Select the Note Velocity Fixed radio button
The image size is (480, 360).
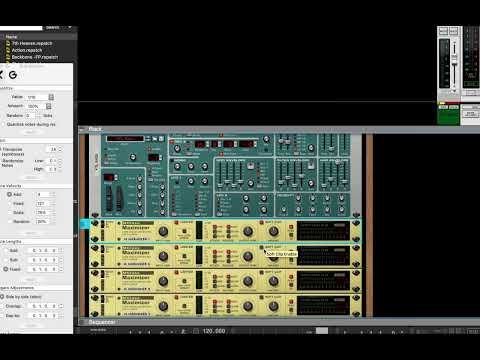pos(9,203)
